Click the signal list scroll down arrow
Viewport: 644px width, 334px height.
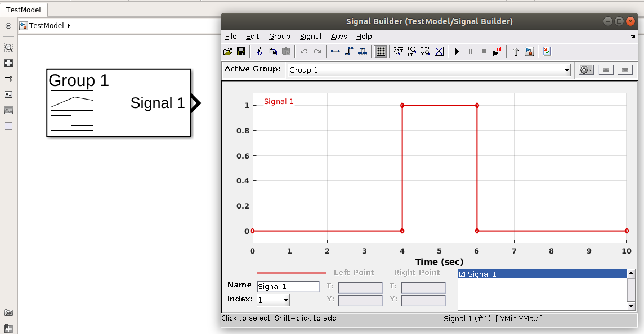click(x=631, y=306)
